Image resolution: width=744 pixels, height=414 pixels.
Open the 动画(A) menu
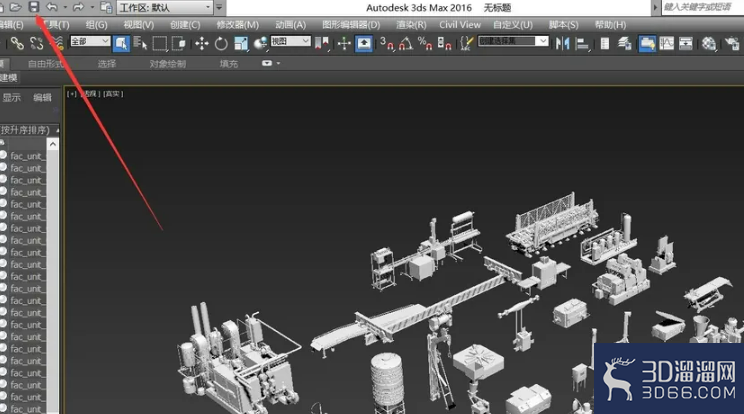point(290,25)
